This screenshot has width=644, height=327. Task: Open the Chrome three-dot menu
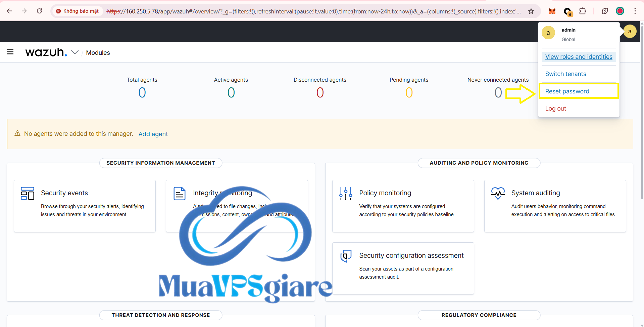[x=635, y=11]
